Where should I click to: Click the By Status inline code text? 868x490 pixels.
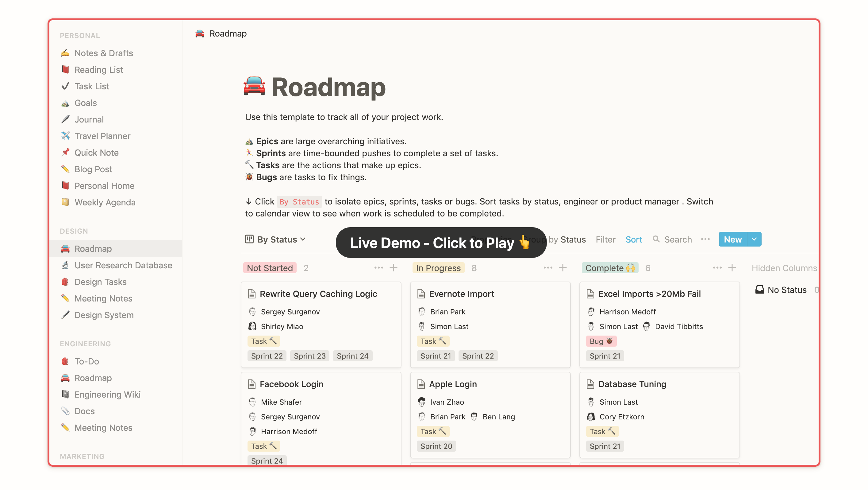(x=299, y=202)
